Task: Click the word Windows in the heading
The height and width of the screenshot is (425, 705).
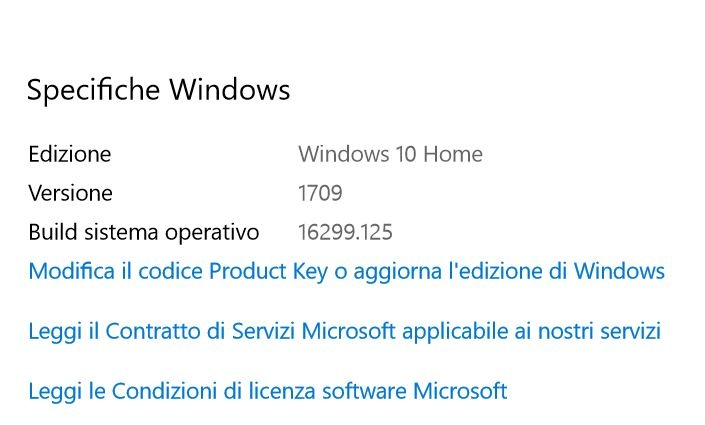Action: 229,90
